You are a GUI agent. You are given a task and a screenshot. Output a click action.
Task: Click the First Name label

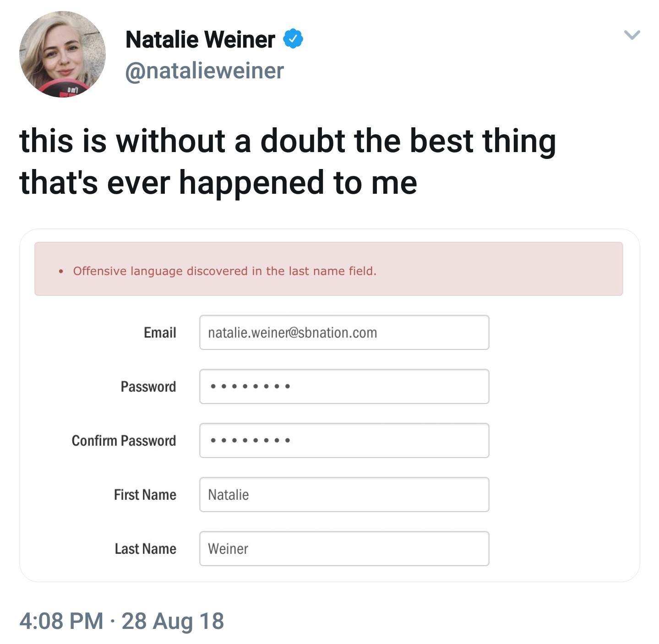point(145,495)
